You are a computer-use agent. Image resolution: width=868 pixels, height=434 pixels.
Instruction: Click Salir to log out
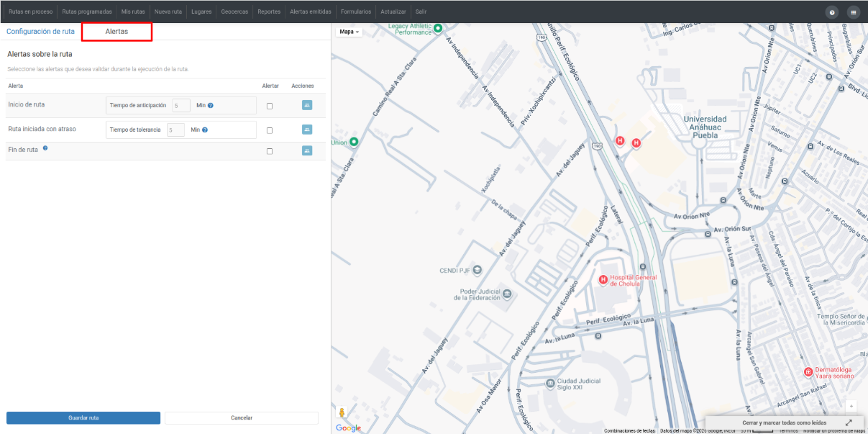pyautogui.click(x=421, y=12)
